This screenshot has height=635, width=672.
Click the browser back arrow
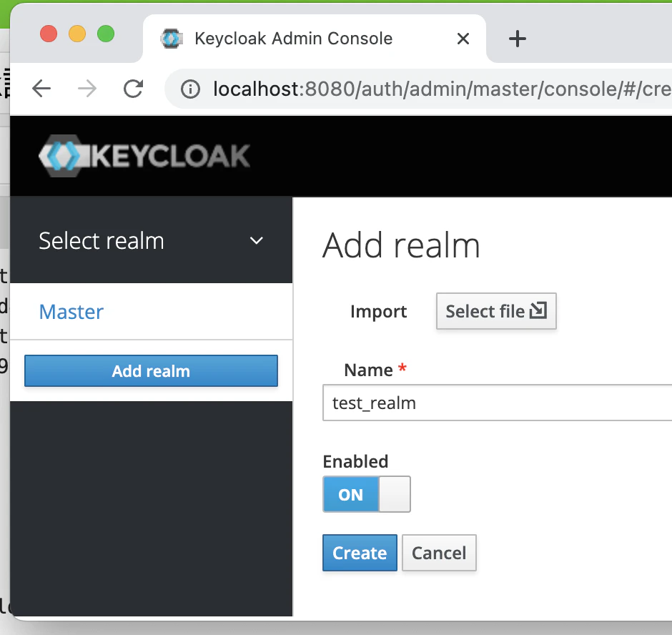point(41,89)
